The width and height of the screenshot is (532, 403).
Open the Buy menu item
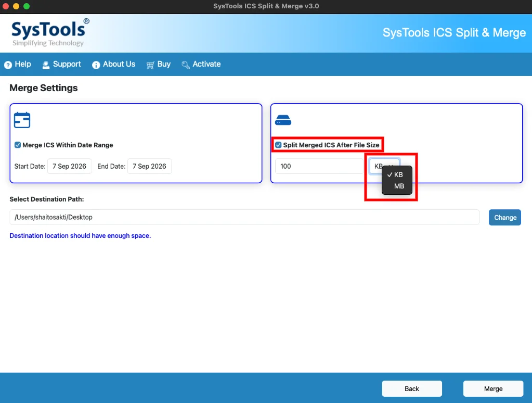coord(159,64)
